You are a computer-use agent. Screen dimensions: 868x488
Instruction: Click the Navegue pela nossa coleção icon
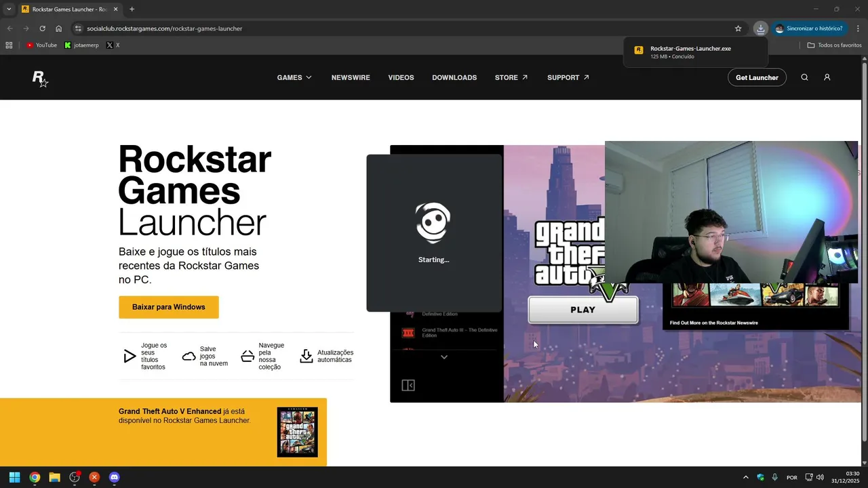pos(248,357)
